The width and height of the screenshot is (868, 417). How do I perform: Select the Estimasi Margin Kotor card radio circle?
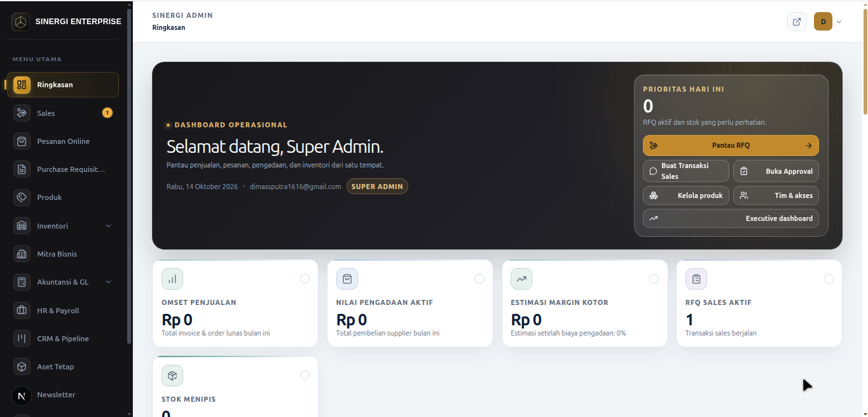pyautogui.click(x=654, y=279)
